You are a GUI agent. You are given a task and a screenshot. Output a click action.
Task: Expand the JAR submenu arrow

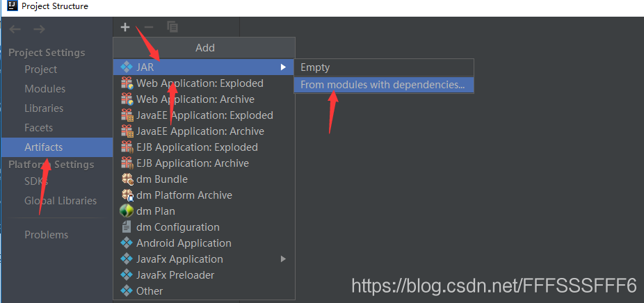[x=283, y=67]
